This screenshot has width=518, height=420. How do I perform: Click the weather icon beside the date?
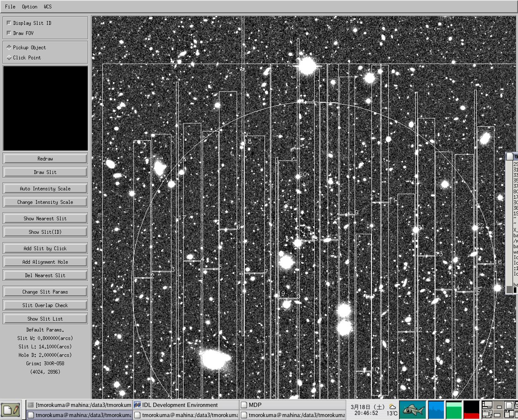(x=393, y=407)
